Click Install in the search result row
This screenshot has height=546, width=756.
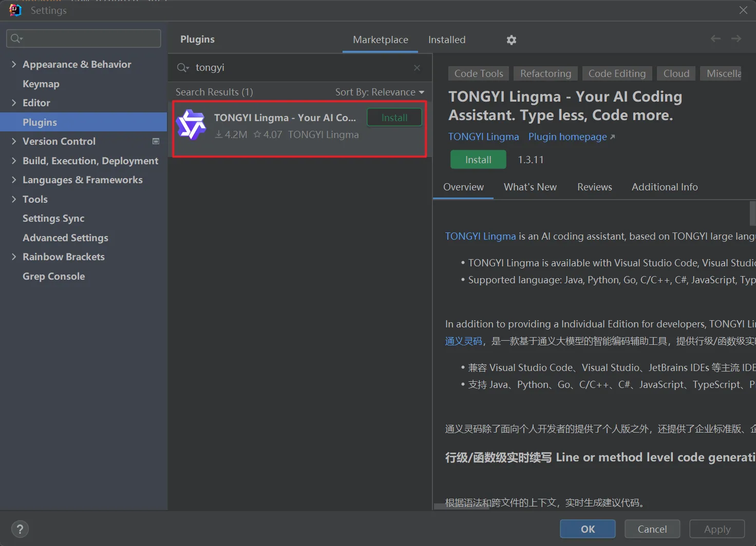click(394, 118)
